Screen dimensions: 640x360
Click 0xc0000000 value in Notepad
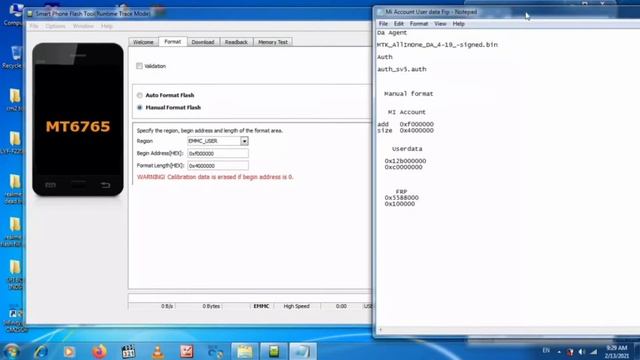click(x=403, y=167)
